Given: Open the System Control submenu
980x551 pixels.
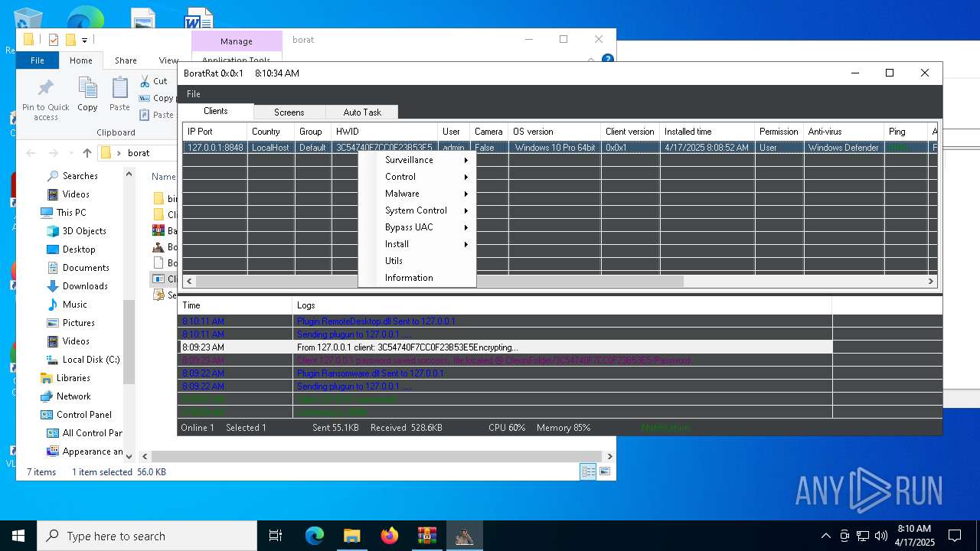Looking at the screenshot, I should (x=417, y=210).
